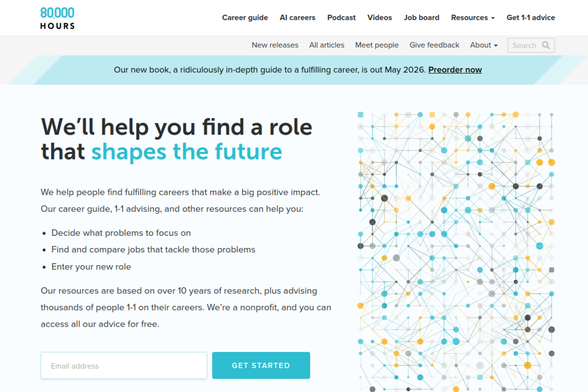This screenshot has height=392, width=588.
Task: Open the Career guide page
Action: (245, 17)
